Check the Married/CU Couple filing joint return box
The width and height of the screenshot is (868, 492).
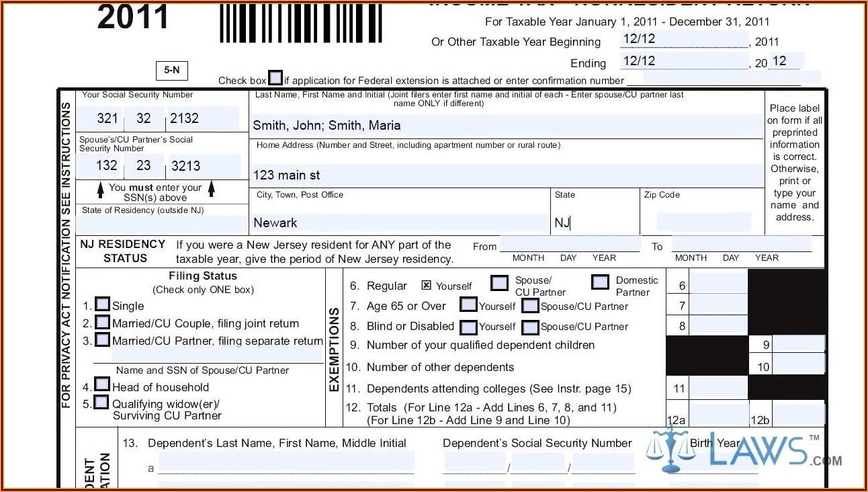click(102, 323)
